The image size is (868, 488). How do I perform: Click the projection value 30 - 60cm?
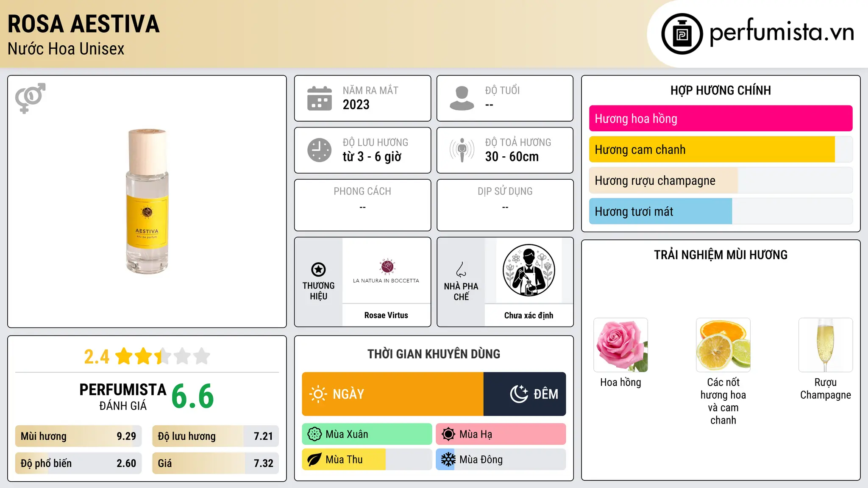click(x=512, y=157)
